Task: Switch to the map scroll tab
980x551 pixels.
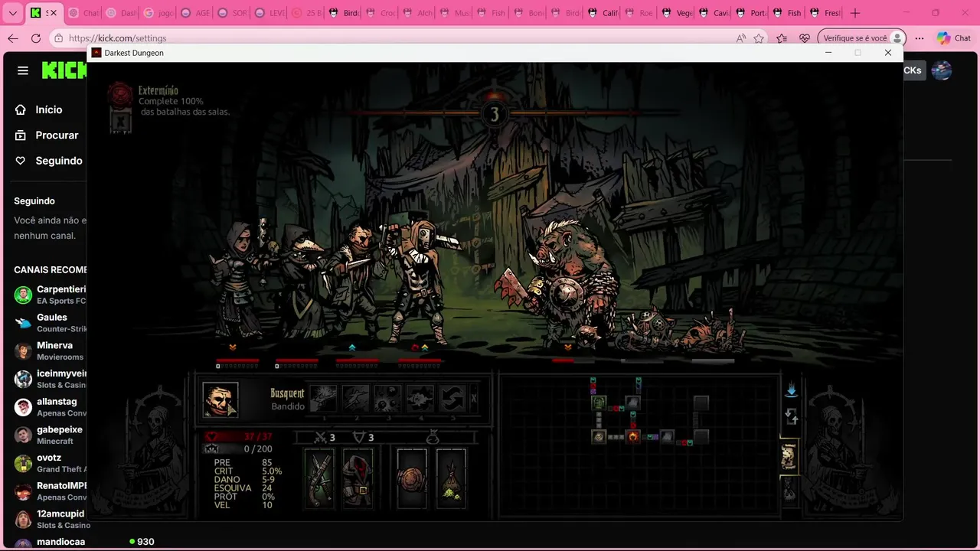Action: 789,456
